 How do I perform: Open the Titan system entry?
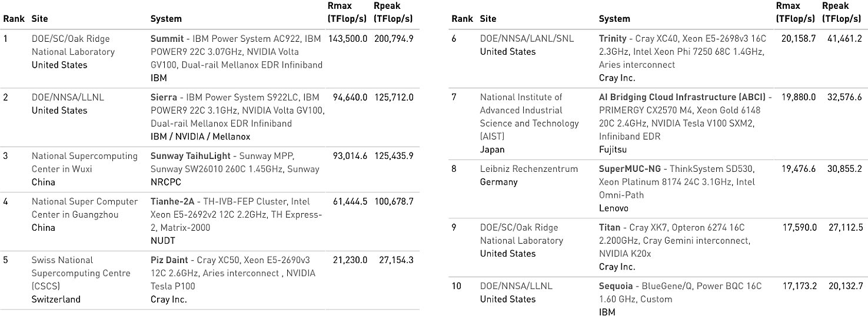[x=610, y=227]
